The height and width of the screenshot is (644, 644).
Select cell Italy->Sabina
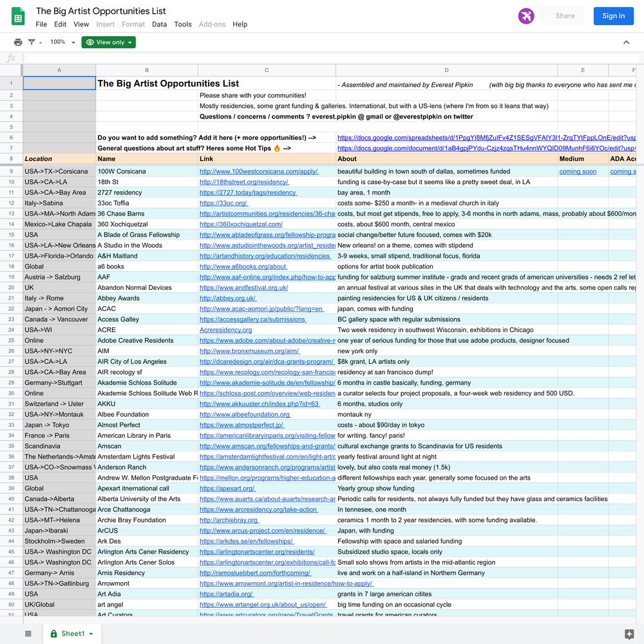click(x=59, y=203)
